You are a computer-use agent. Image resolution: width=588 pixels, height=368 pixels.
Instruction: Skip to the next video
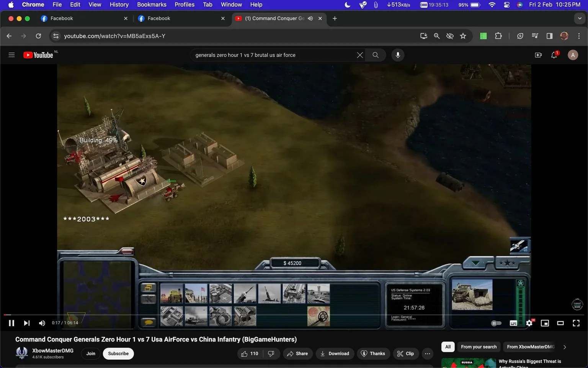(x=26, y=323)
